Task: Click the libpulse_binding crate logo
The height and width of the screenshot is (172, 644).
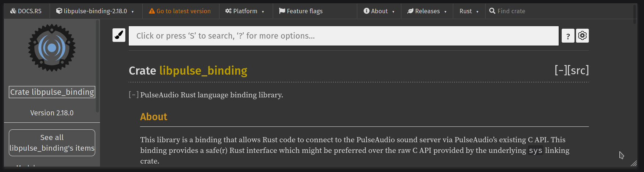Action: [52, 48]
